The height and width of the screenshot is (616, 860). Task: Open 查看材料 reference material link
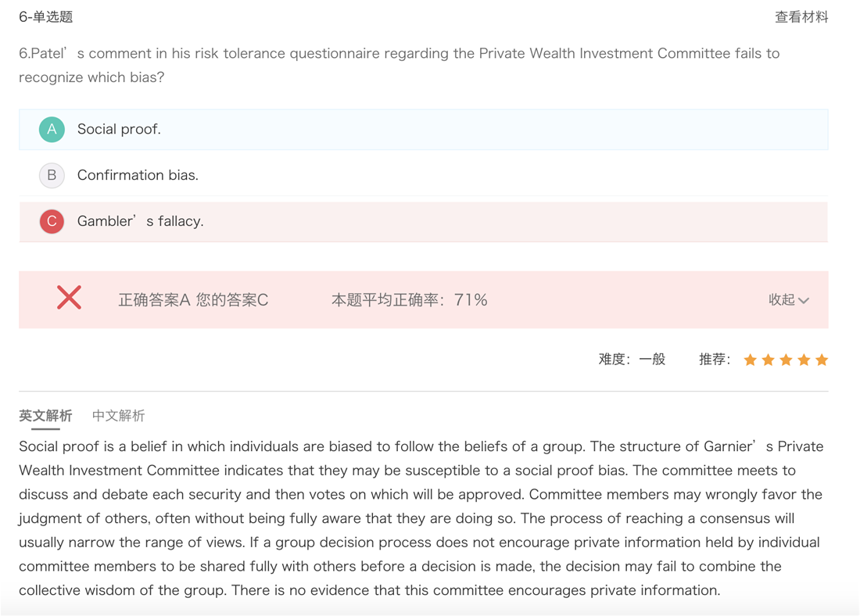801,17
